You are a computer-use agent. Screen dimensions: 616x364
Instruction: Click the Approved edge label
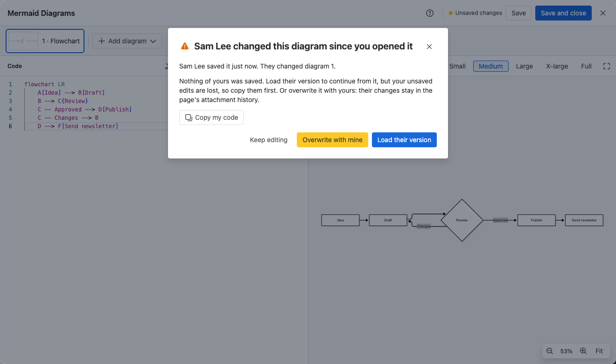(x=500, y=220)
